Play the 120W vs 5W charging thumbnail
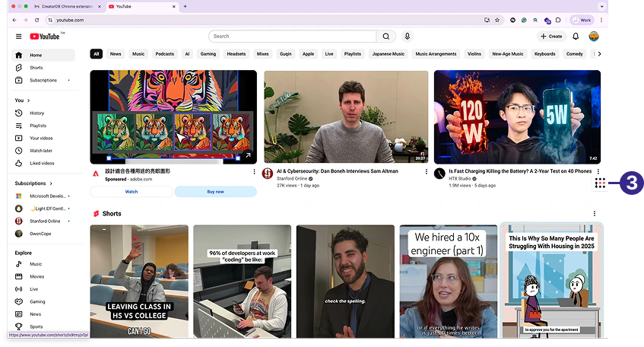 pos(517,116)
